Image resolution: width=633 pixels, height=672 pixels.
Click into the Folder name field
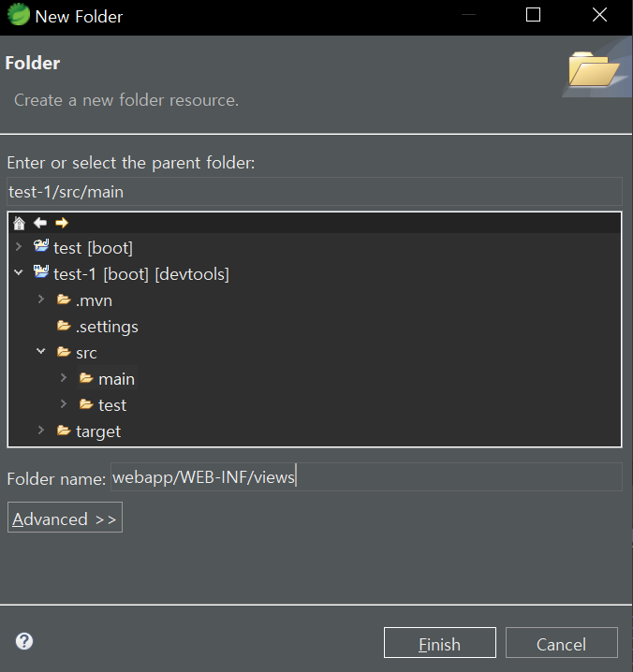tap(365, 477)
